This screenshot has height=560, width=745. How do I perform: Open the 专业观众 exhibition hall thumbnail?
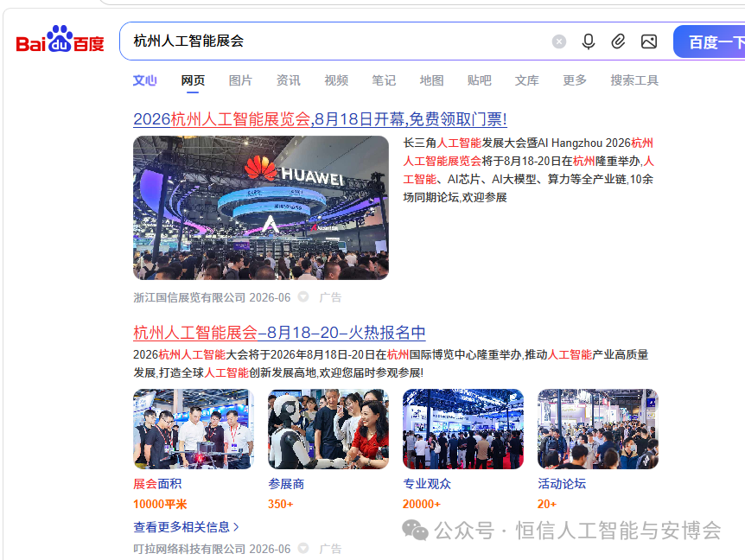click(x=463, y=429)
